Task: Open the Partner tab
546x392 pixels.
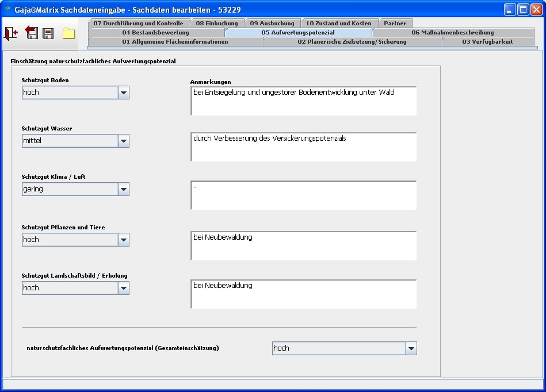Action: point(395,24)
